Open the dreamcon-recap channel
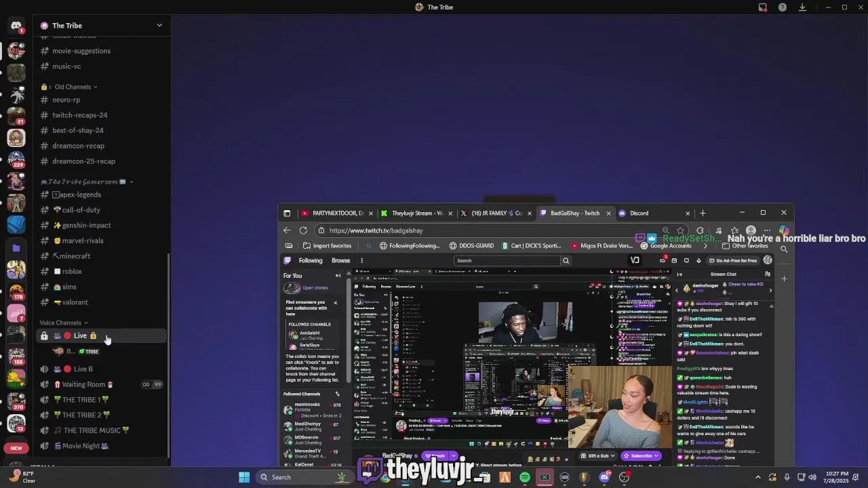Image resolution: width=868 pixels, height=488 pixels. click(x=102, y=146)
